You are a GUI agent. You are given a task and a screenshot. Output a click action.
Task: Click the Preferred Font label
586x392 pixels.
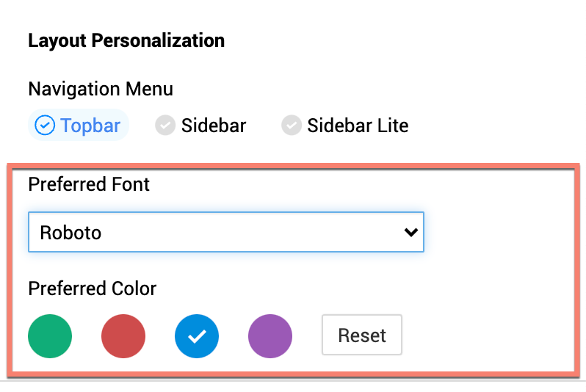point(89,184)
